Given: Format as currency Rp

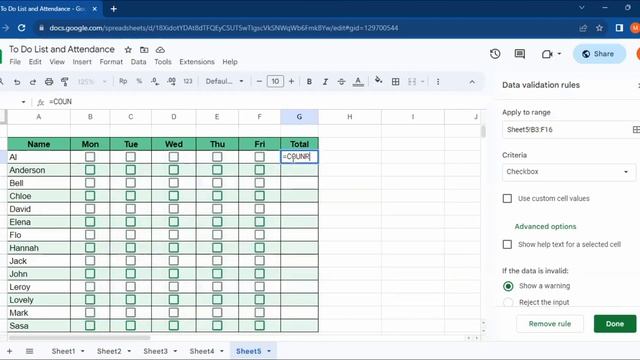Looking at the screenshot, I should click(x=123, y=81).
